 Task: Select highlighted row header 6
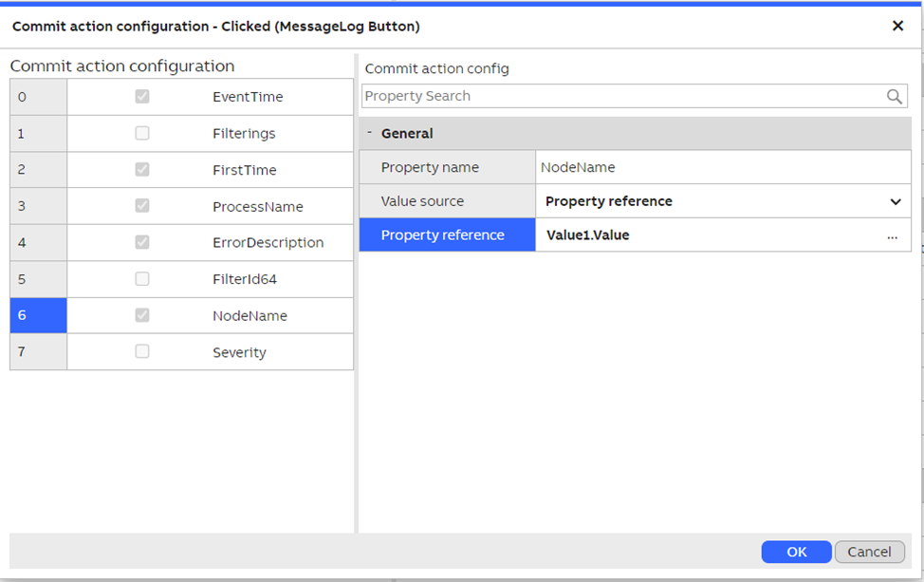click(x=38, y=315)
